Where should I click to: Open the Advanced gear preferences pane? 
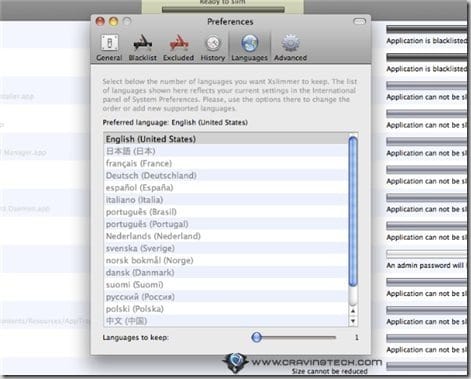point(290,48)
